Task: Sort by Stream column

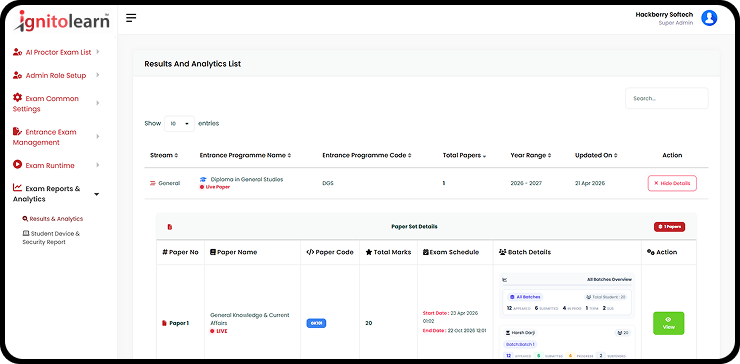Action: [164, 155]
